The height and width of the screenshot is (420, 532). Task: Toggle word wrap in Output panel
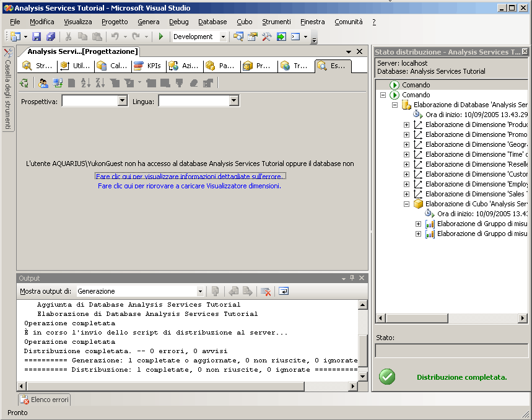click(x=283, y=291)
